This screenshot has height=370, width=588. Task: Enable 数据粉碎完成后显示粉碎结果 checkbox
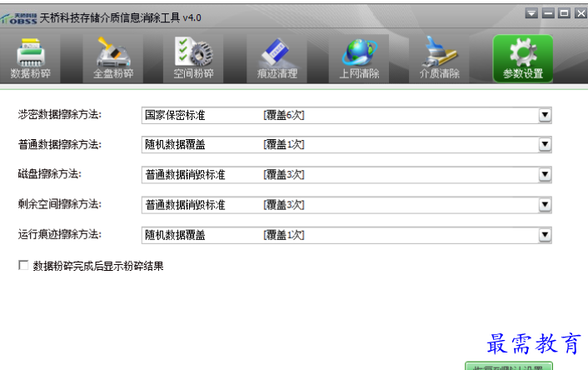23,265
